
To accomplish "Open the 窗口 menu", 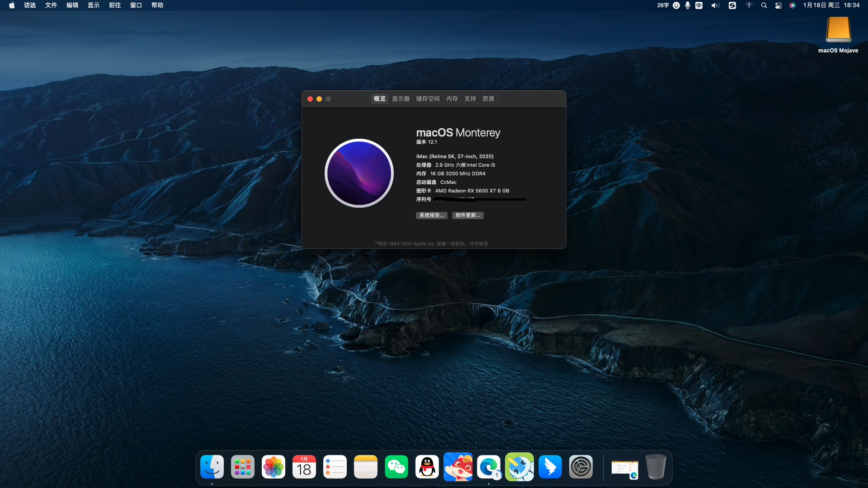I will coord(136,5).
